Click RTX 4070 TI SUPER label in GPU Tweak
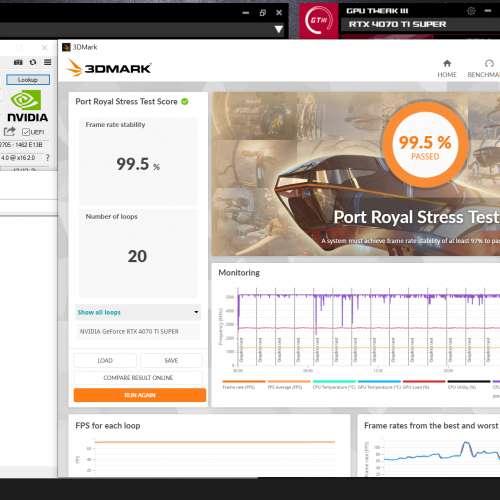The height and width of the screenshot is (500, 500). [397, 24]
